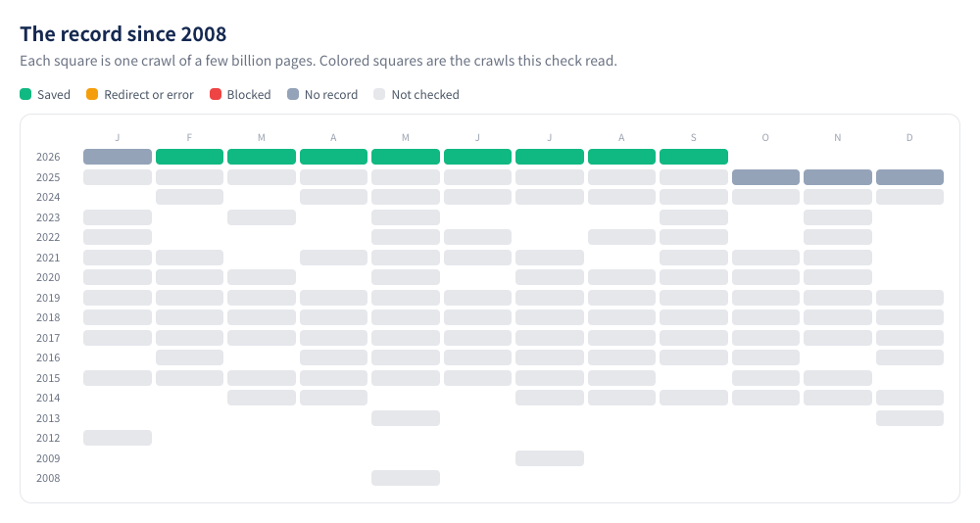This screenshot has width=980, height=523.
Task: Open the green 2026 August crawl square
Action: tap(622, 157)
